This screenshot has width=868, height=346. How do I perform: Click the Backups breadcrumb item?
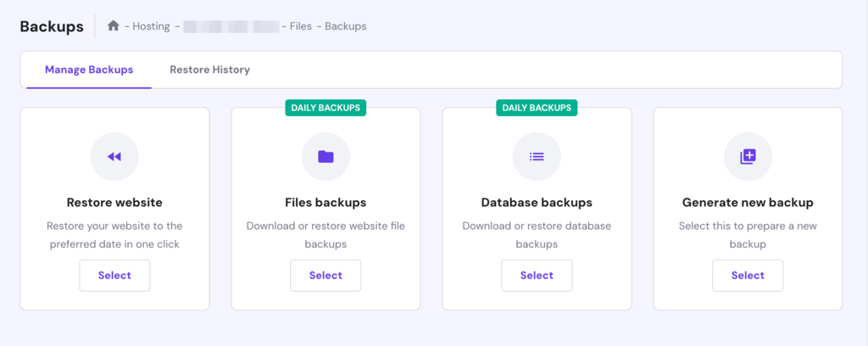345,26
